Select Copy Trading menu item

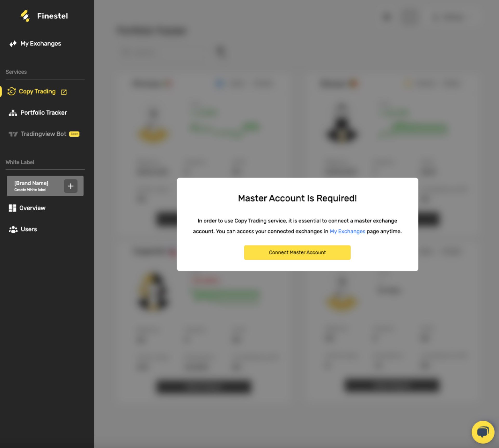[x=37, y=91]
